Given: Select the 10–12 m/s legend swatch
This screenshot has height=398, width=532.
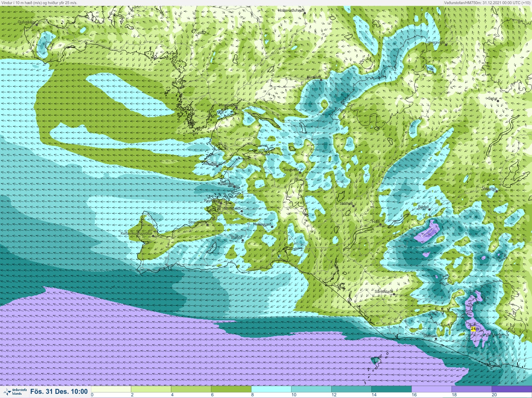Looking at the screenshot, I should point(311,389).
